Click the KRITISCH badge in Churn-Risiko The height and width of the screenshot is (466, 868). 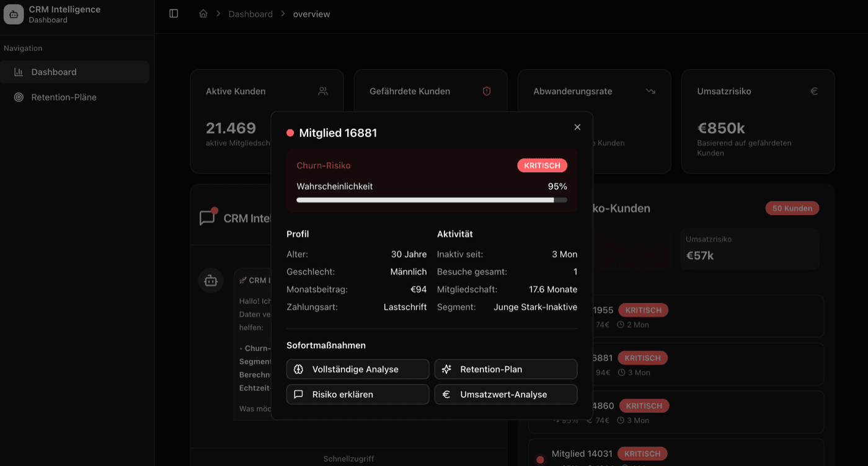[x=542, y=165]
